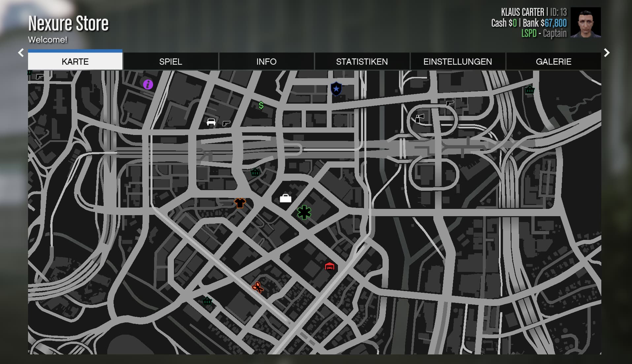Viewport: 632px width, 364px height.
Task: Select the white car dealership marker
Action: click(211, 122)
